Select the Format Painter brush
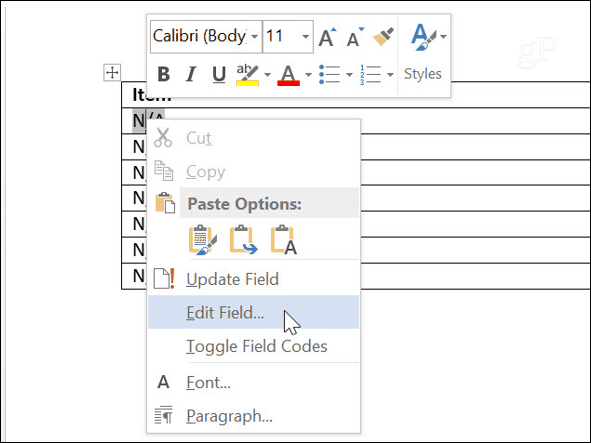 pos(383,37)
